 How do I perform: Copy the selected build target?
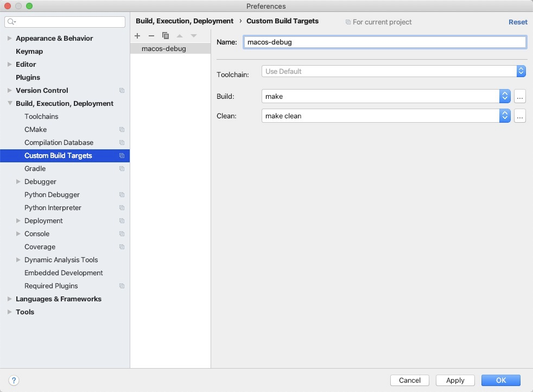(166, 36)
